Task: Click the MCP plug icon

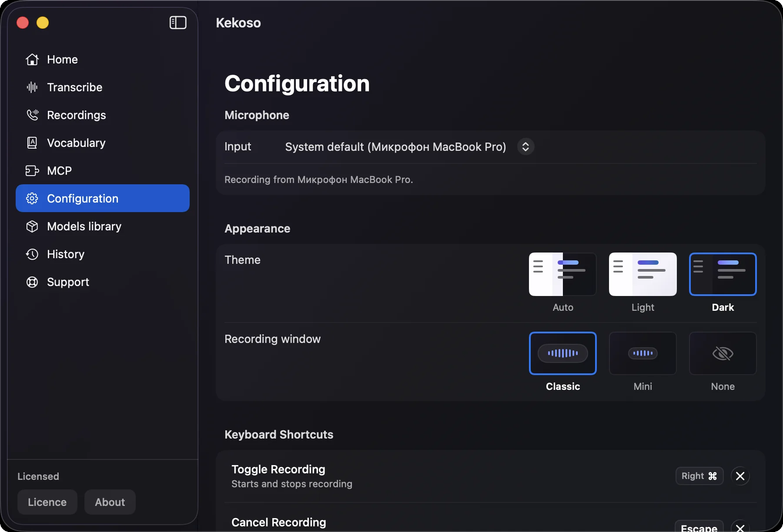Action: pyautogui.click(x=32, y=171)
